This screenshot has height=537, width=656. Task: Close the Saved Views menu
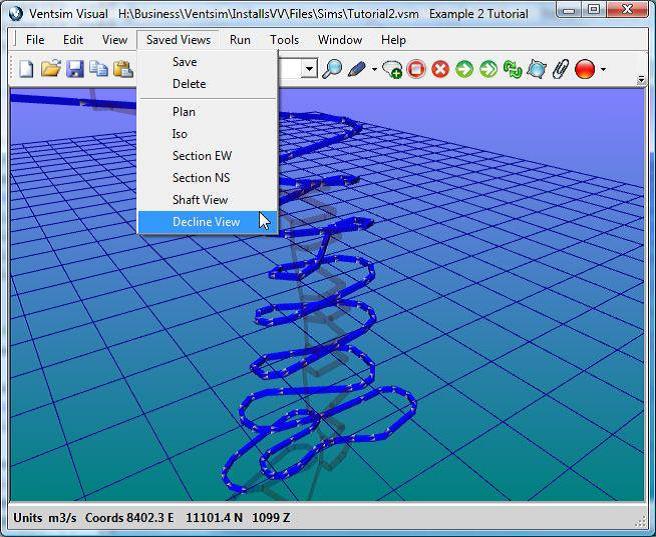[x=178, y=40]
